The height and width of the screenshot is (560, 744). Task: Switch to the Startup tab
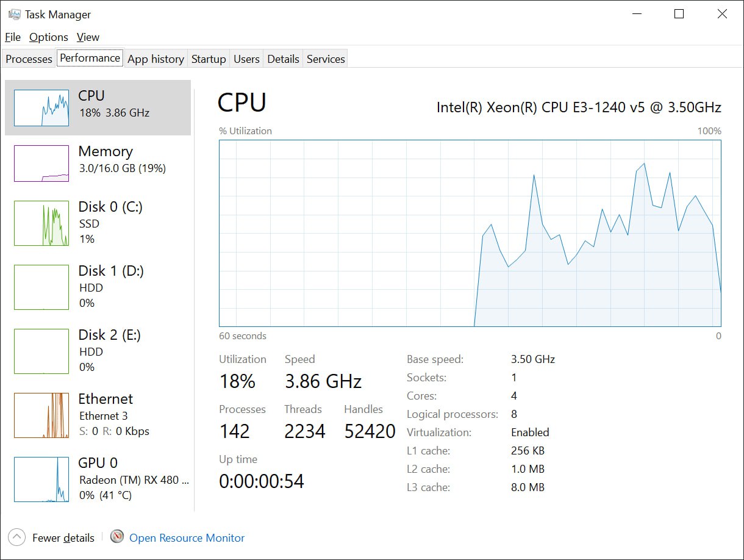209,59
